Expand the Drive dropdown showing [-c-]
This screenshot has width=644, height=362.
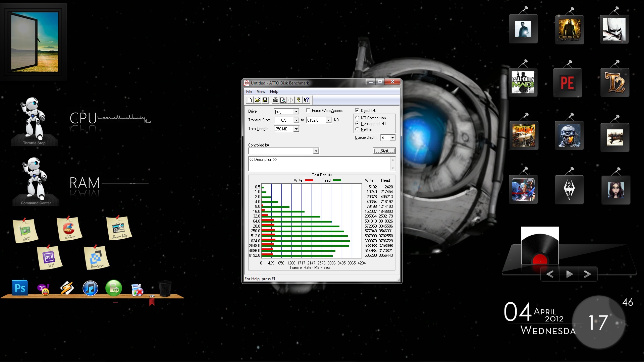(296, 112)
